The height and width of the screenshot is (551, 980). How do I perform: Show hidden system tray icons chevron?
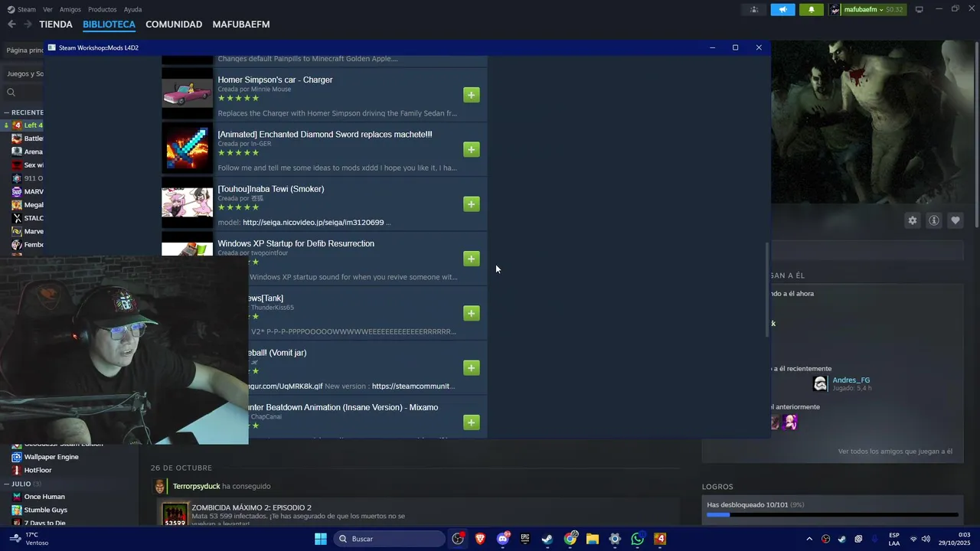809,539
